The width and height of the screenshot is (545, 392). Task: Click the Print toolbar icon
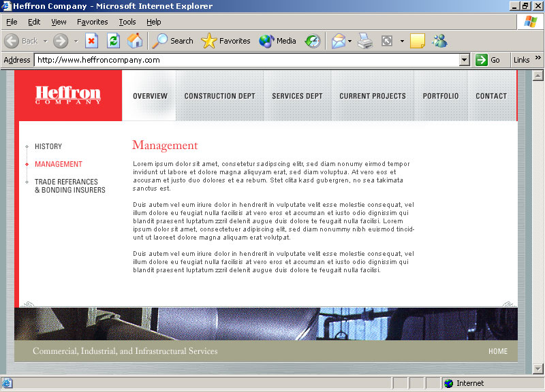click(x=366, y=41)
